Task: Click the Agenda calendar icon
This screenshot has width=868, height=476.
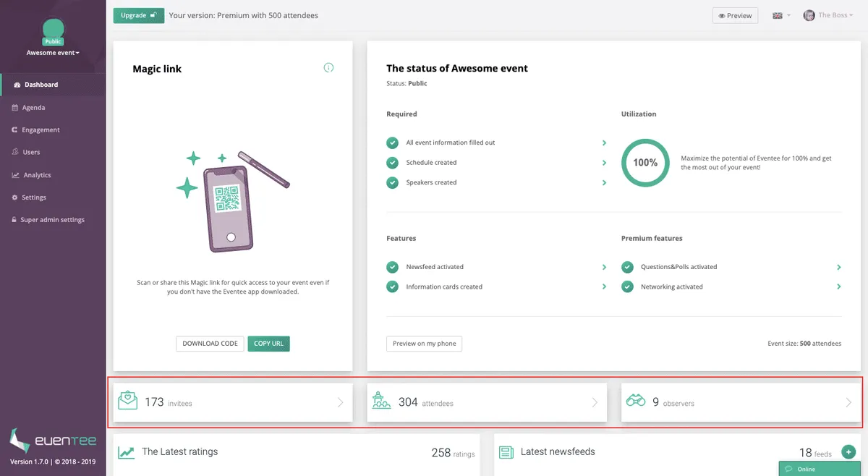Action: tap(15, 107)
